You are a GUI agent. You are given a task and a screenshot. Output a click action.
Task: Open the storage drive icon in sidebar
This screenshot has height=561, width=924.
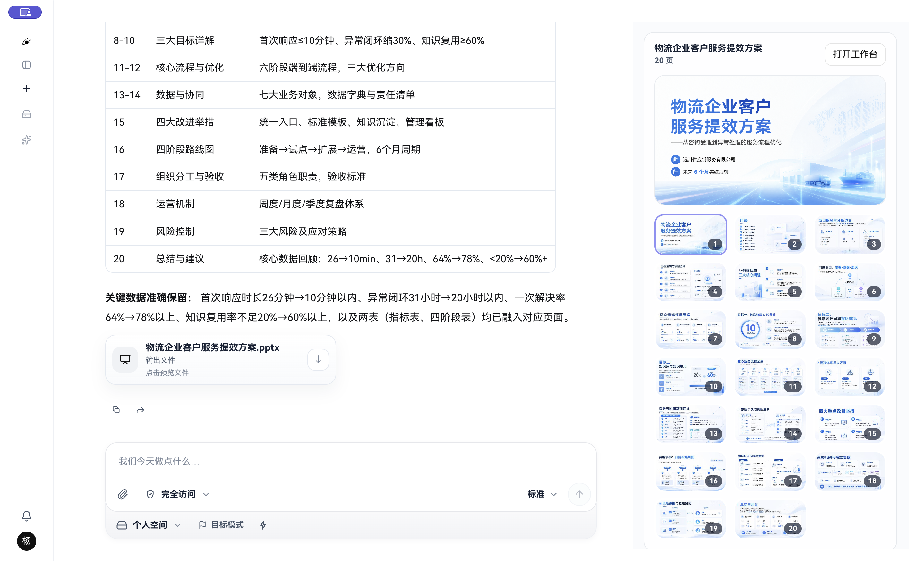click(x=26, y=114)
